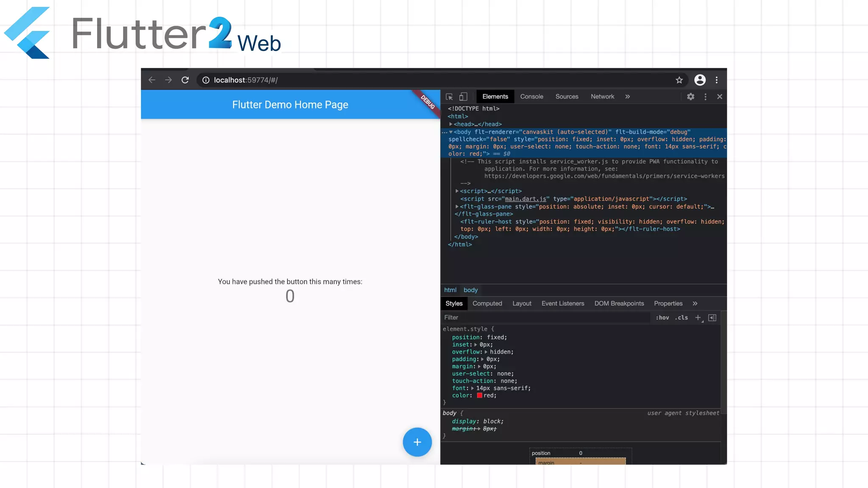Click the touch-action none declaration
Viewport: 868px width, 488px height.
[x=484, y=381]
